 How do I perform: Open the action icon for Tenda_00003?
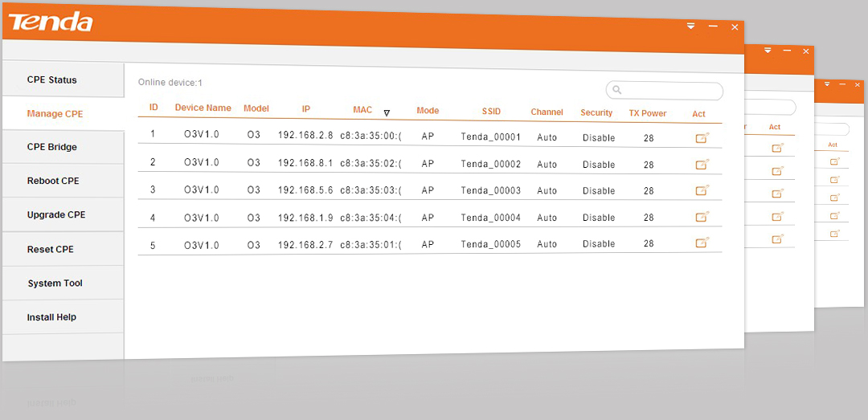click(x=701, y=191)
